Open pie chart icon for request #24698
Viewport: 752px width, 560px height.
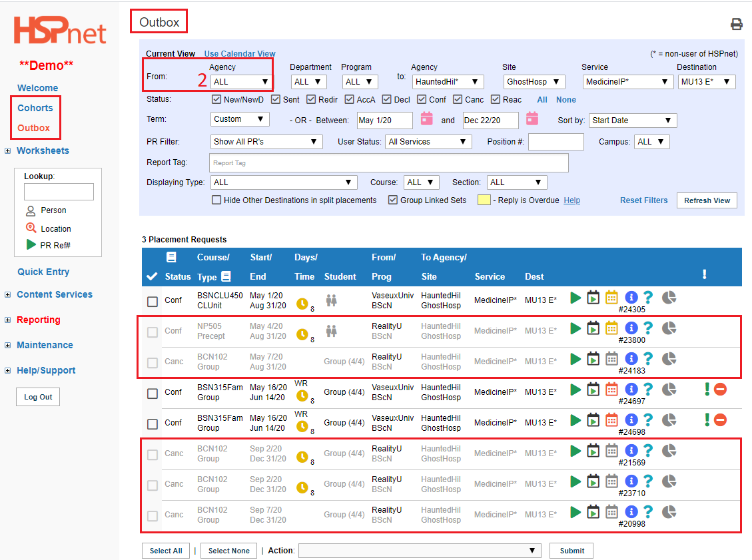point(669,420)
